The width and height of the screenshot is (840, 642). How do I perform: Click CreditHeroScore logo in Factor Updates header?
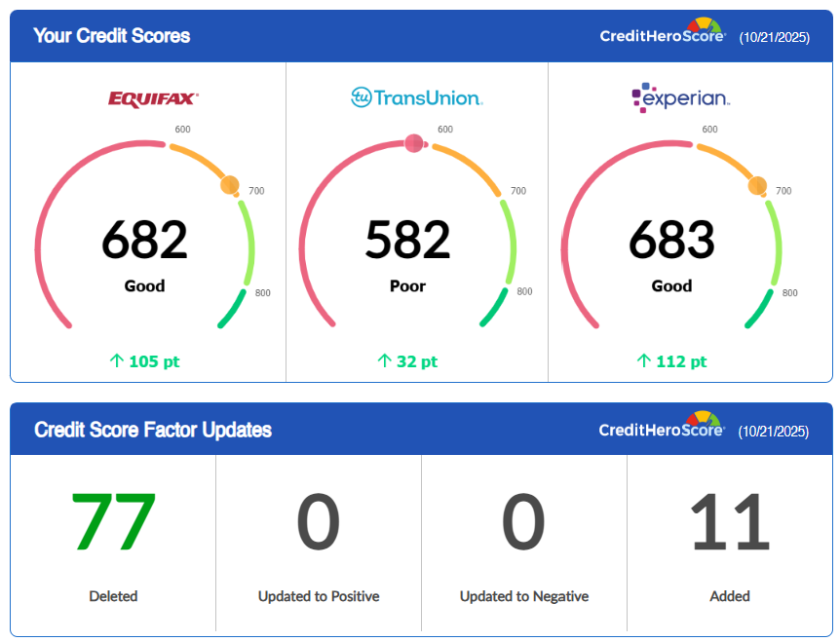pos(662,429)
